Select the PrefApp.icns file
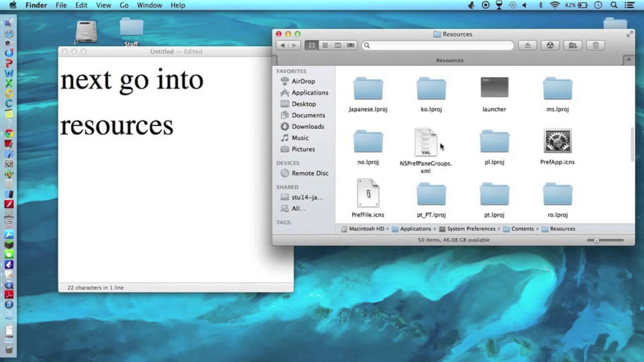 (x=557, y=147)
